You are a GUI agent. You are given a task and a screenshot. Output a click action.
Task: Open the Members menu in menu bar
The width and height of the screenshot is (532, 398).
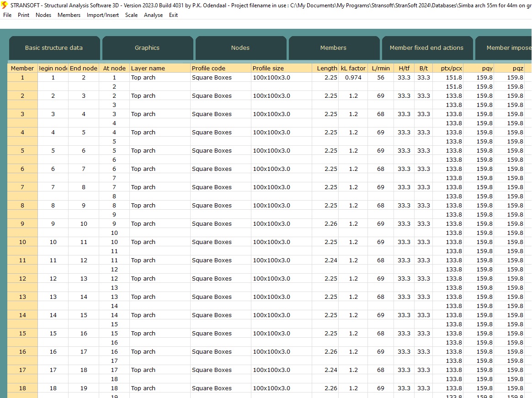[x=69, y=15]
